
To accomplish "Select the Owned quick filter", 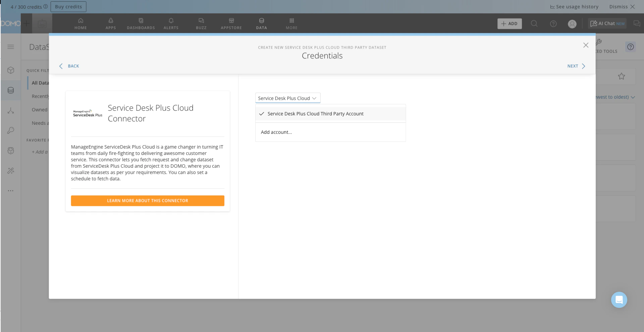I will pos(40,110).
